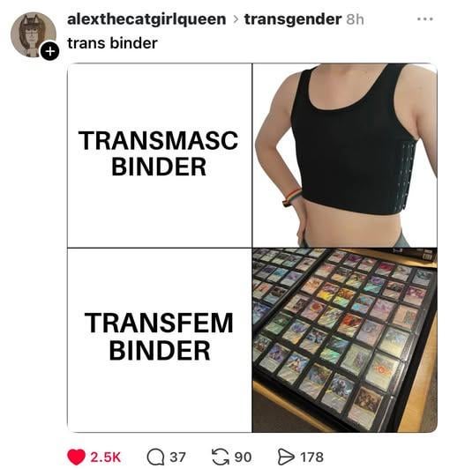Viewport: 450px width, 476px height.
Task: Follow user via plus badge on avatar
Action: tap(49, 51)
